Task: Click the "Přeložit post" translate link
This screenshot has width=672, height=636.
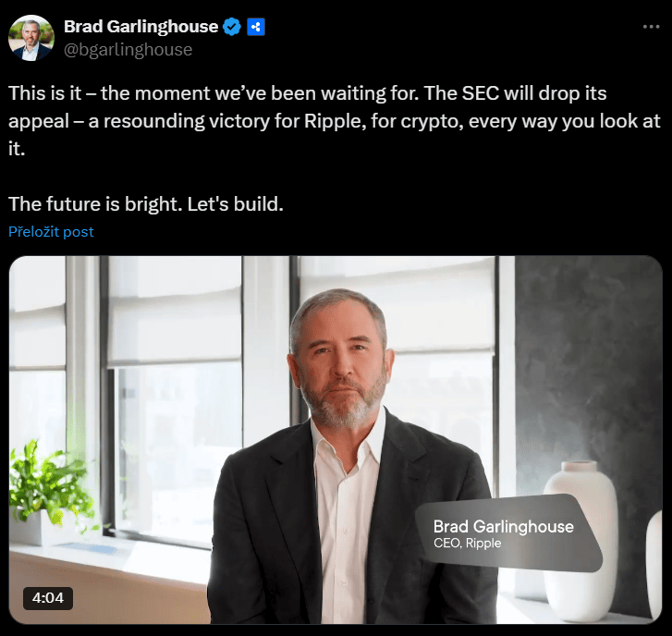Action: 51,232
